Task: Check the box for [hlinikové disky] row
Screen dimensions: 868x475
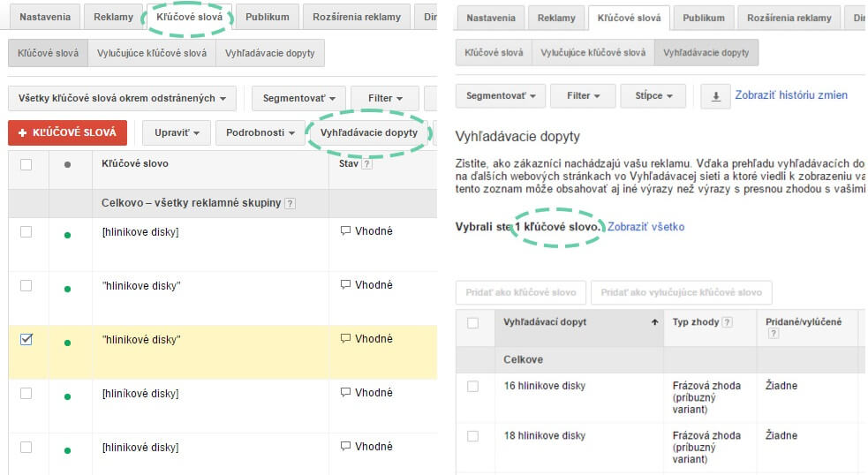Action: tap(26, 447)
